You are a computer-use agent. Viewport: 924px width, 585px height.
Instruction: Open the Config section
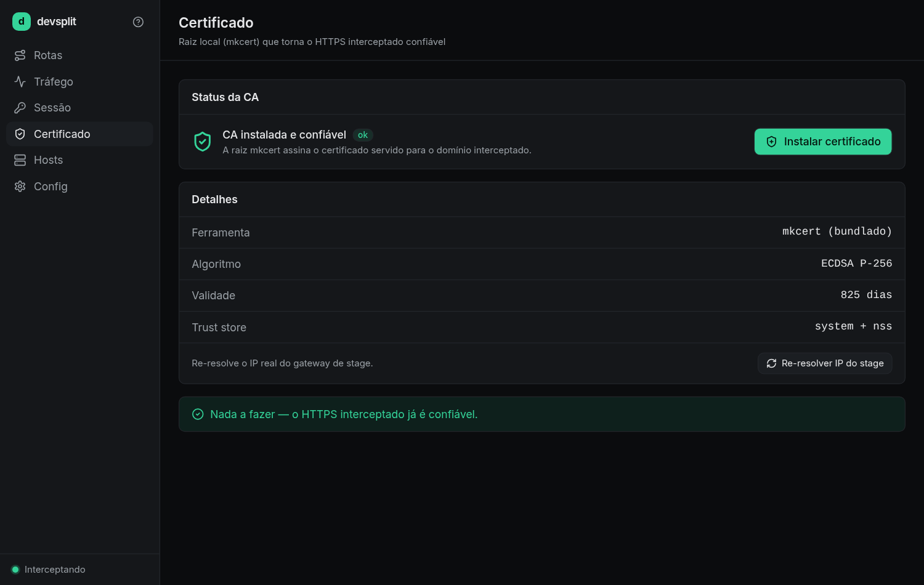tap(79, 186)
